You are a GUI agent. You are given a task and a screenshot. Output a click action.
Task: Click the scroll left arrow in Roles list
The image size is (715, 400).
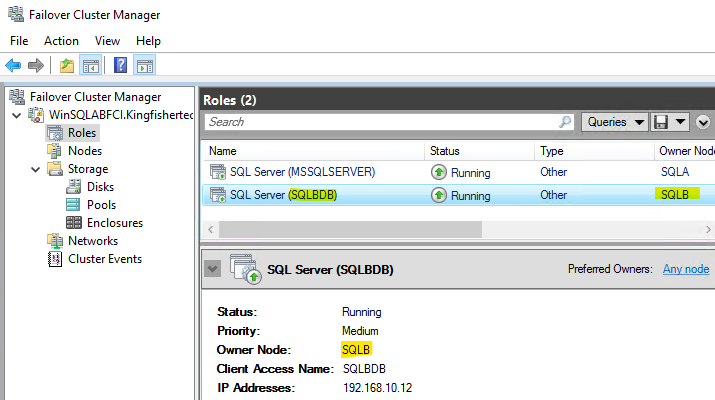coord(211,229)
